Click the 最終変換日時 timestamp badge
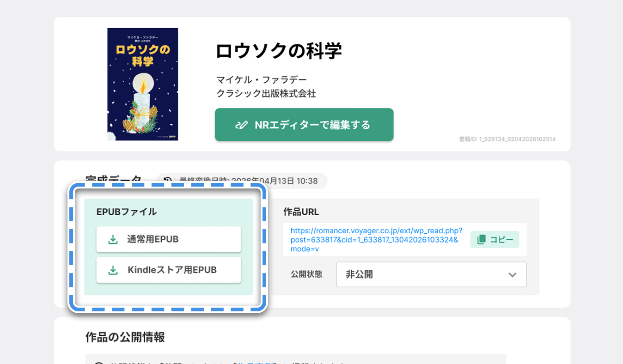 (x=242, y=181)
